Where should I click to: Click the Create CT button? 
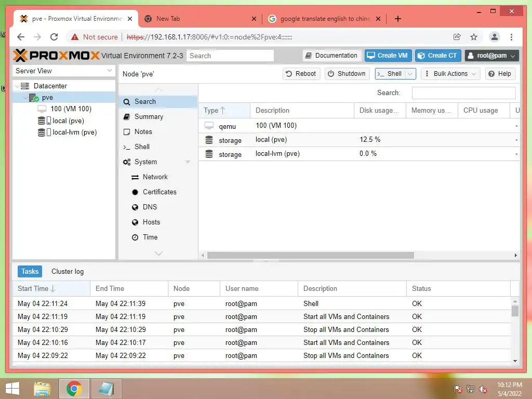pyautogui.click(x=437, y=56)
